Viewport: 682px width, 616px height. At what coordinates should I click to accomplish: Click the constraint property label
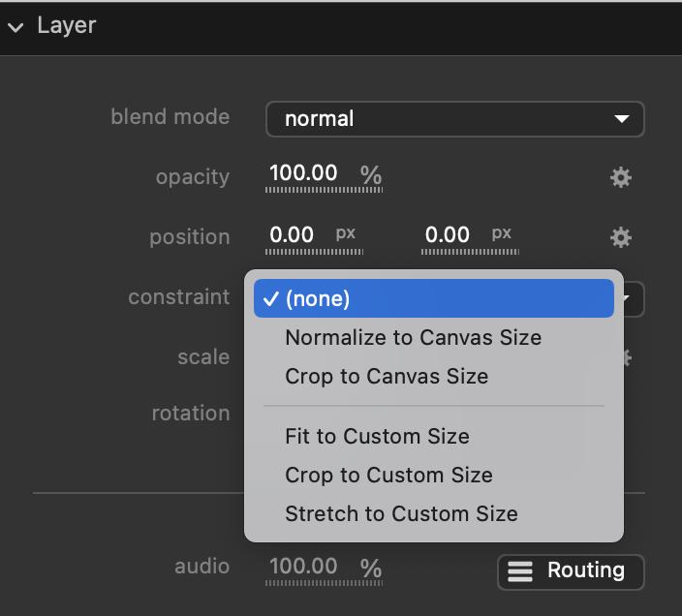coord(178,297)
